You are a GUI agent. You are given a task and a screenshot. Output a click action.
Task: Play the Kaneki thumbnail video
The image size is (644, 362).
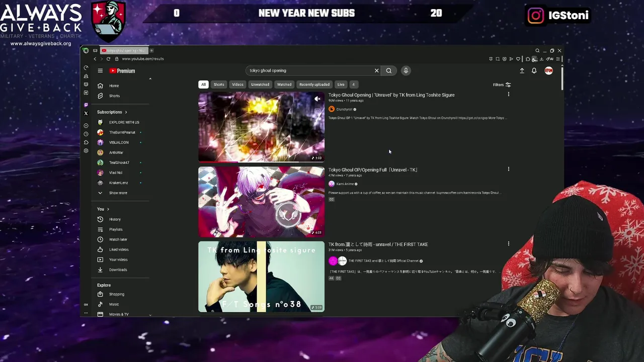[261, 202]
